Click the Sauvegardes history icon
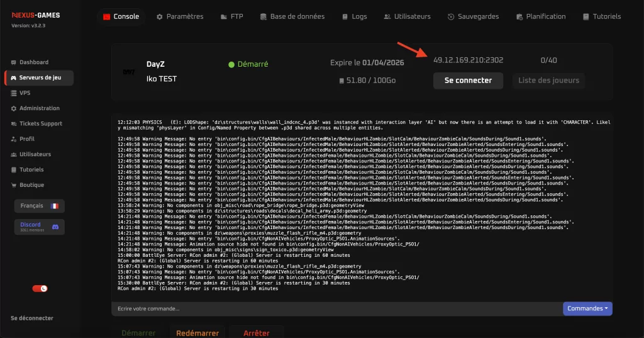Image resolution: width=644 pixels, height=338 pixels. [x=450, y=17]
